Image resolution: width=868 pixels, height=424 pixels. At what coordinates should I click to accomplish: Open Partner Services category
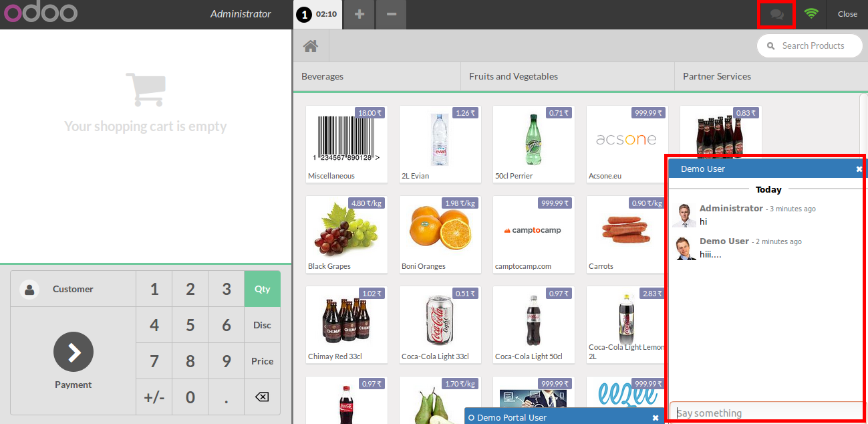(771, 76)
